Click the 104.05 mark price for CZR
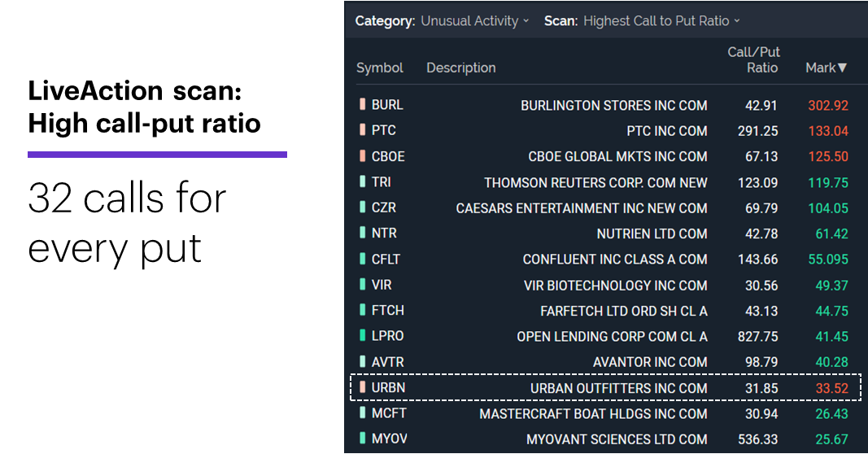Viewport: 868px width, 454px height. pos(828,208)
